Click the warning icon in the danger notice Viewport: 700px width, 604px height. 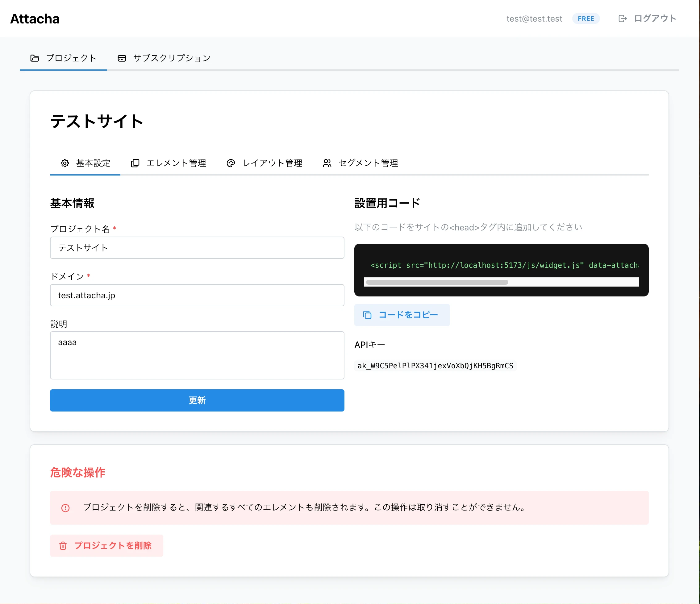pos(65,507)
